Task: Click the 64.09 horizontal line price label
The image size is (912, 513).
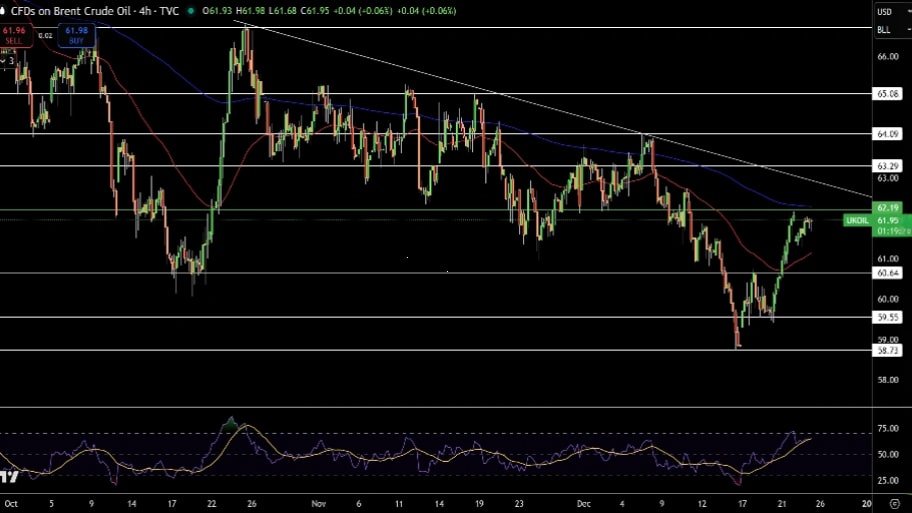Action: pyautogui.click(x=888, y=133)
